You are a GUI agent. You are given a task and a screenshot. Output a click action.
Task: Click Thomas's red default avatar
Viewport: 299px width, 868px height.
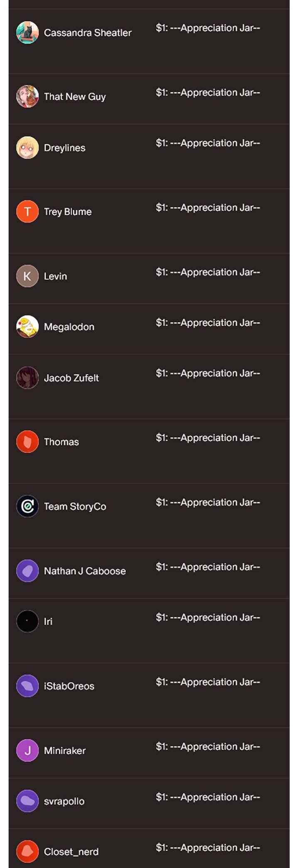pyautogui.click(x=27, y=442)
